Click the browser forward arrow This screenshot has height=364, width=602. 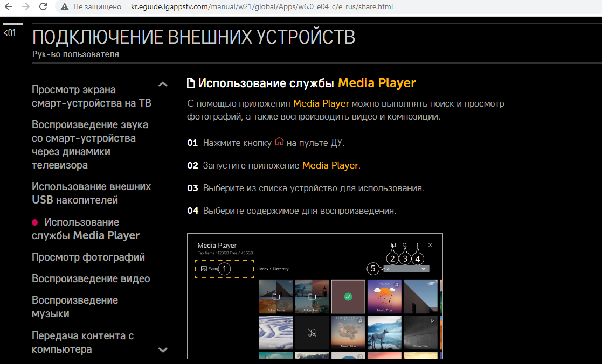point(26,7)
